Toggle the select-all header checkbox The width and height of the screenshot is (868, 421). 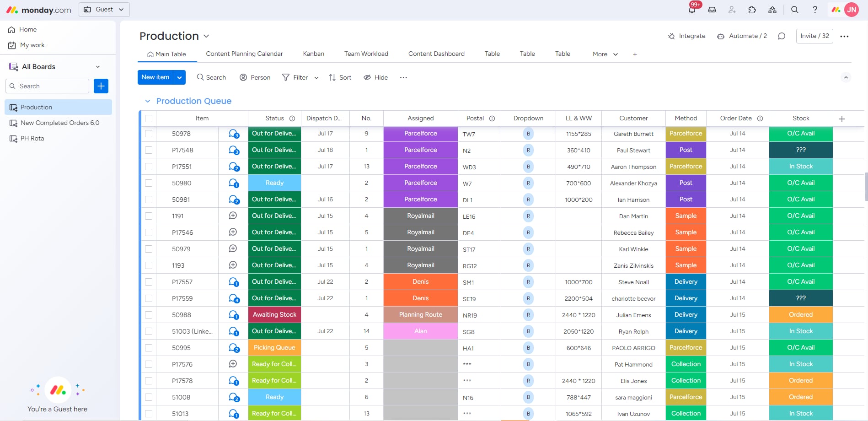click(x=149, y=119)
